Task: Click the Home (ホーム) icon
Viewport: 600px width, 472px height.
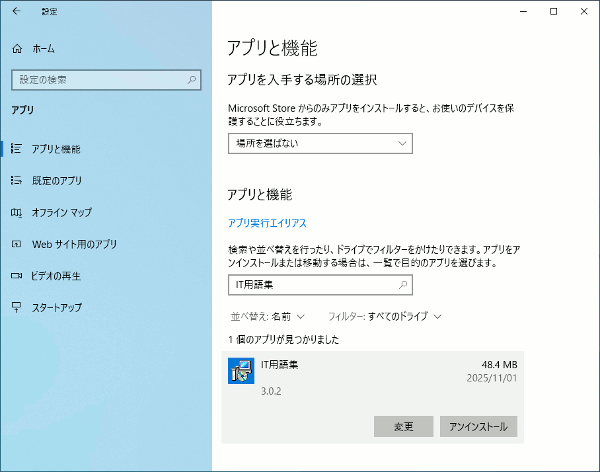Action: 16,48
